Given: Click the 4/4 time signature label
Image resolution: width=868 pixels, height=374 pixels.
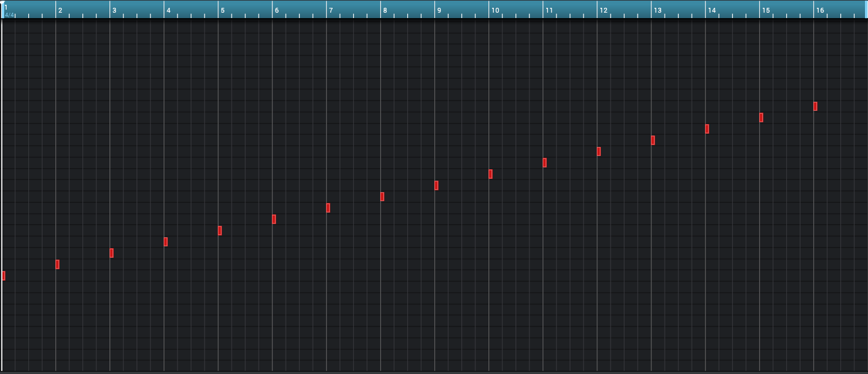Looking at the screenshot, I should click(x=10, y=15).
